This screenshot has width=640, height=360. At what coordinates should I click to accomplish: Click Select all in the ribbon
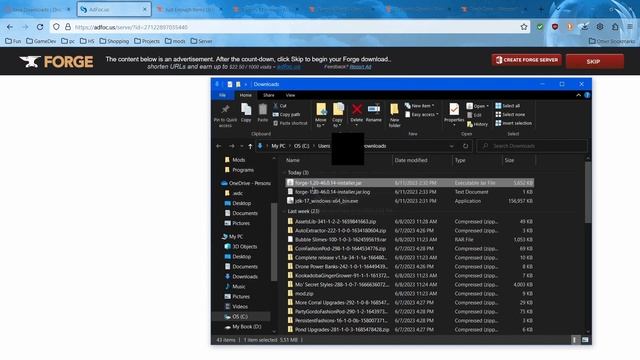[508, 106]
